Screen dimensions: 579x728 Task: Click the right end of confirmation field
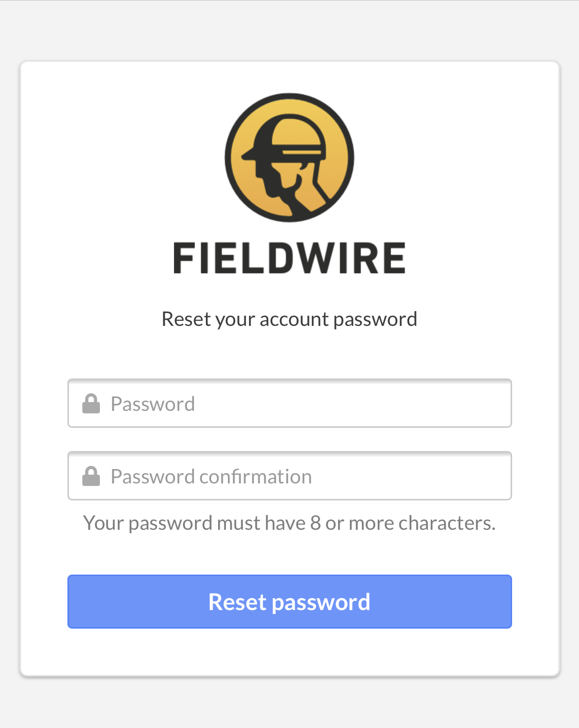(494, 476)
